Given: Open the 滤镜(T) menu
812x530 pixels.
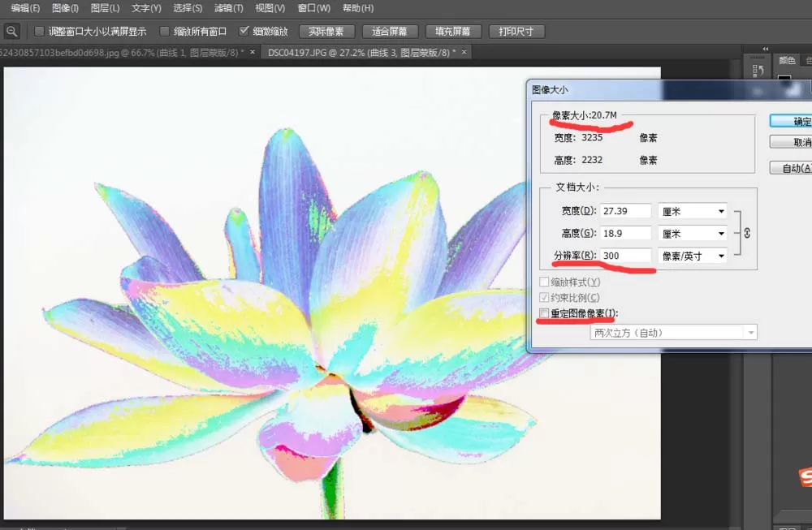Looking at the screenshot, I should pyautogui.click(x=228, y=8).
